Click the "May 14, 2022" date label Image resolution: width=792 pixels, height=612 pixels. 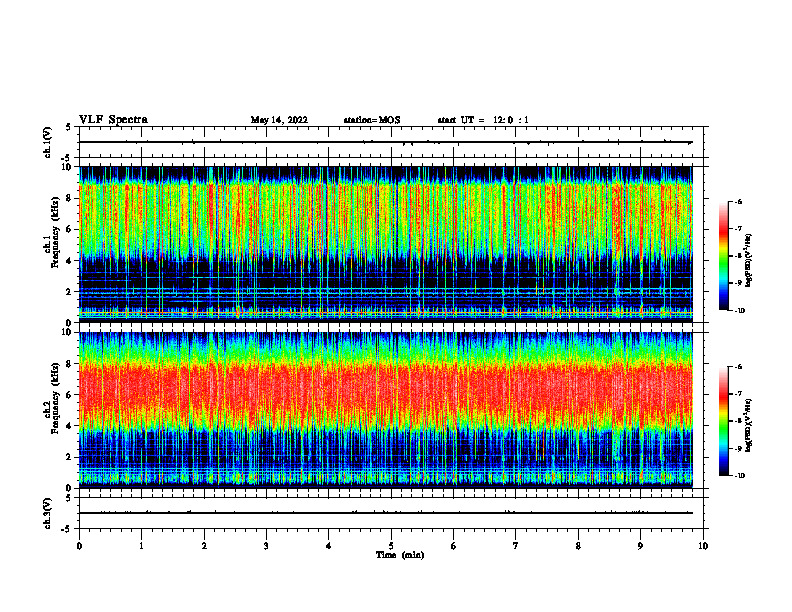(x=279, y=120)
